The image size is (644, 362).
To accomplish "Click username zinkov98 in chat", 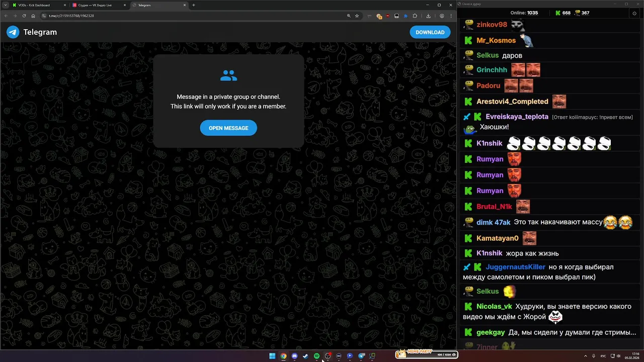I will [492, 25].
